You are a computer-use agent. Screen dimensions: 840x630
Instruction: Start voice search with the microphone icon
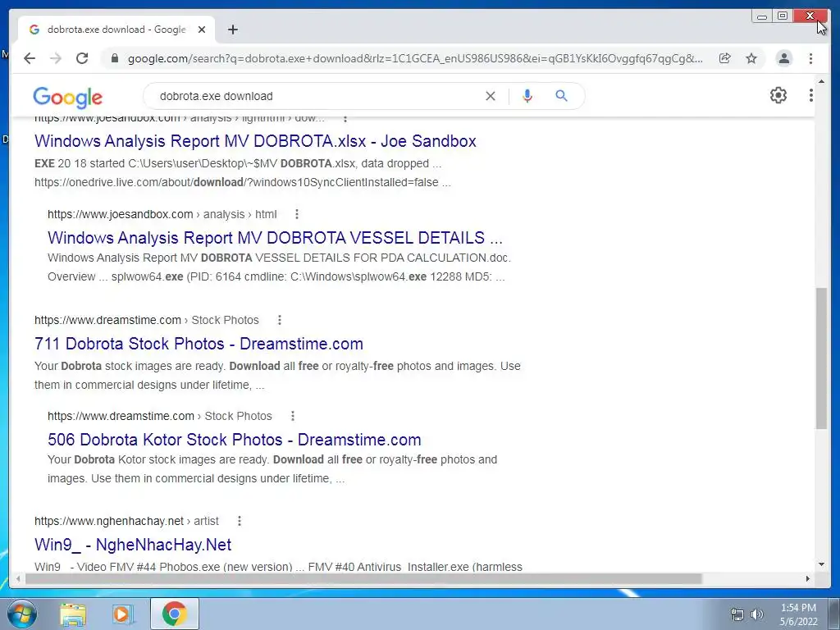(x=527, y=96)
